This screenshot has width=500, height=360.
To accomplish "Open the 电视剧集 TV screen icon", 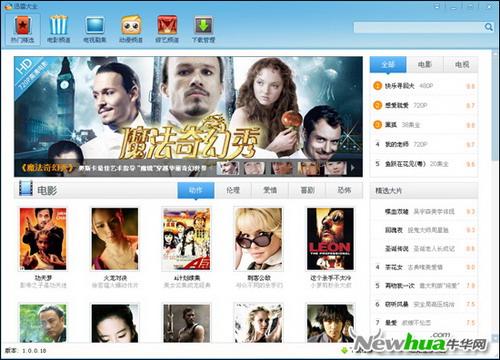I will pyautogui.click(x=95, y=25).
